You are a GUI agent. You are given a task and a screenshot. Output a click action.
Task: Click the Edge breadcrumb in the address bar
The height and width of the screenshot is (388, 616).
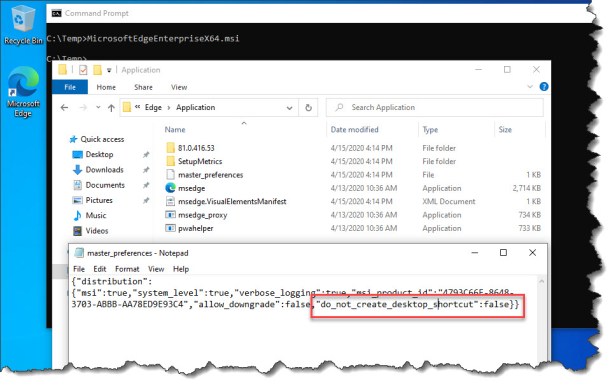(x=153, y=108)
